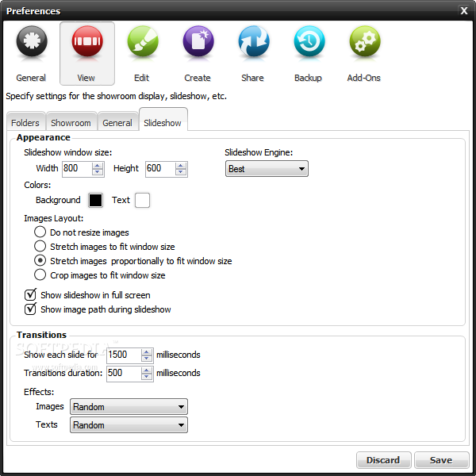The image size is (476, 476).
Task: Switch to the General sub-tab
Action: 117,122
